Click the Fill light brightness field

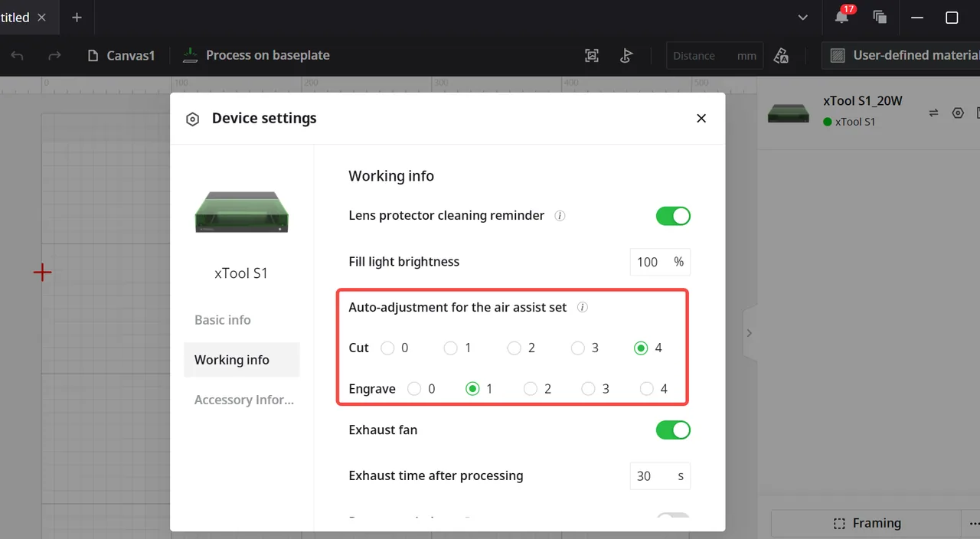pyautogui.click(x=660, y=262)
